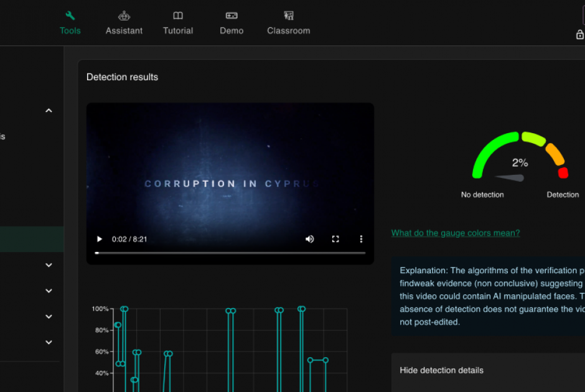
Task: Open the video's three-dot more options menu
Action: (361, 239)
